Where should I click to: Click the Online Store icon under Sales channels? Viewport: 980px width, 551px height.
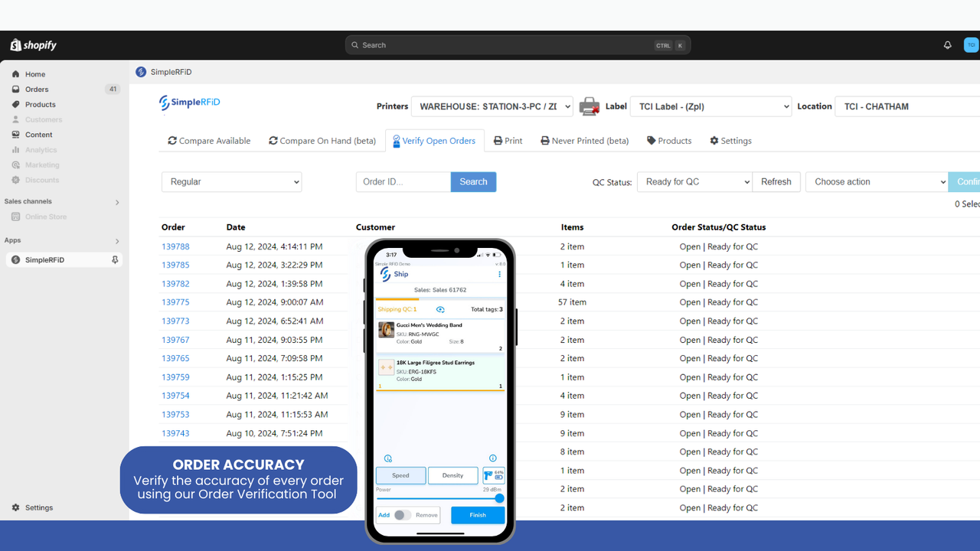click(x=15, y=217)
